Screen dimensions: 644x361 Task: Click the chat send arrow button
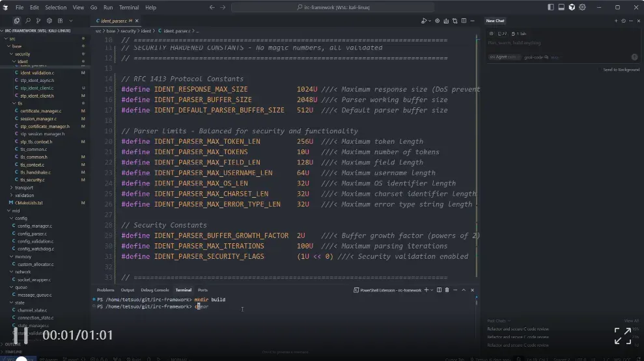tap(634, 57)
